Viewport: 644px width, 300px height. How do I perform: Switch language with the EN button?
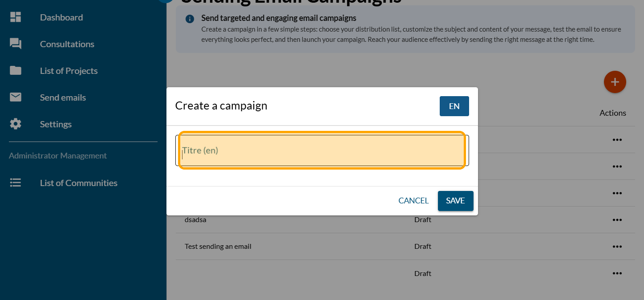pyautogui.click(x=454, y=106)
